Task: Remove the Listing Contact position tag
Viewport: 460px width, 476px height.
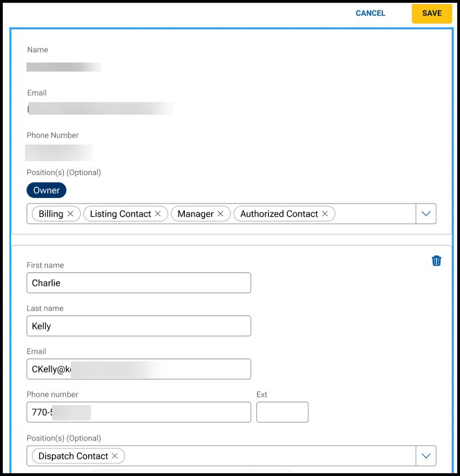Action: pyautogui.click(x=158, y=214)
